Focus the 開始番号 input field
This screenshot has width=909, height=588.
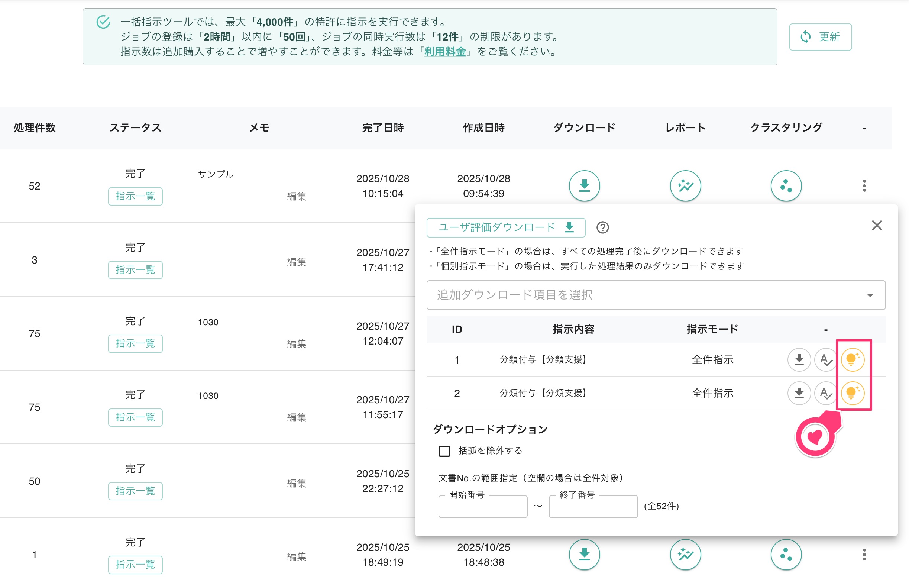coord(483,506)
